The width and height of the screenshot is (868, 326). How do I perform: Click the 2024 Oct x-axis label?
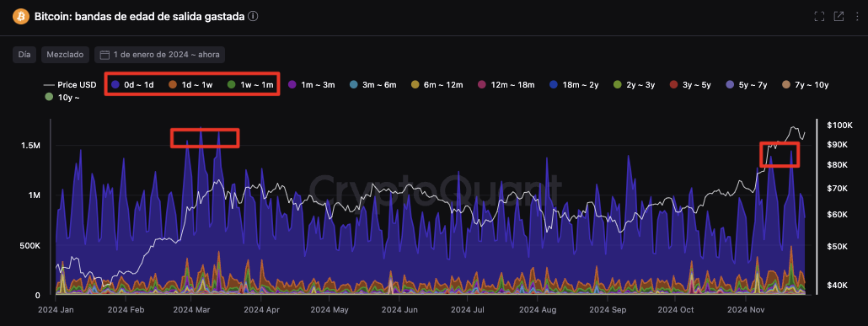point(675,310)
